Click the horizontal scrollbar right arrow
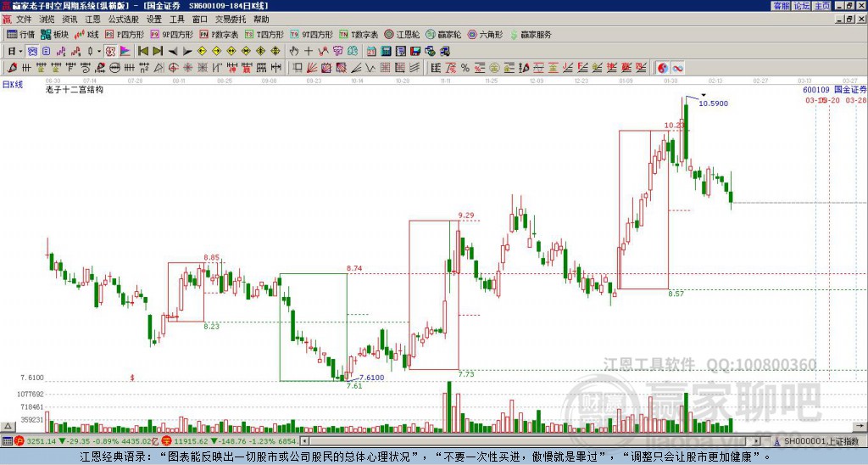The image size is (868, 465). [x=756, y=441]
